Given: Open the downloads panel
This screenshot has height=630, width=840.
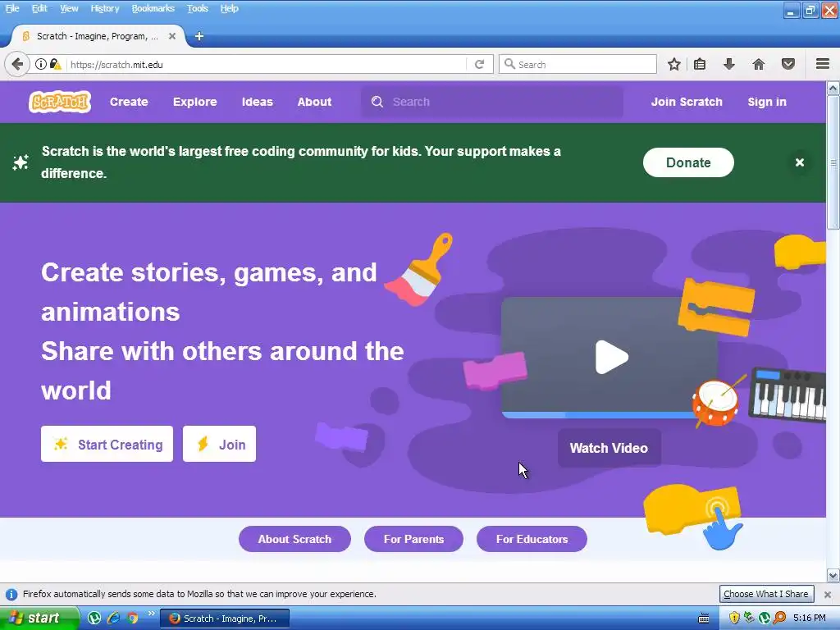Looking at the screenshot, I should click(728, 64).
